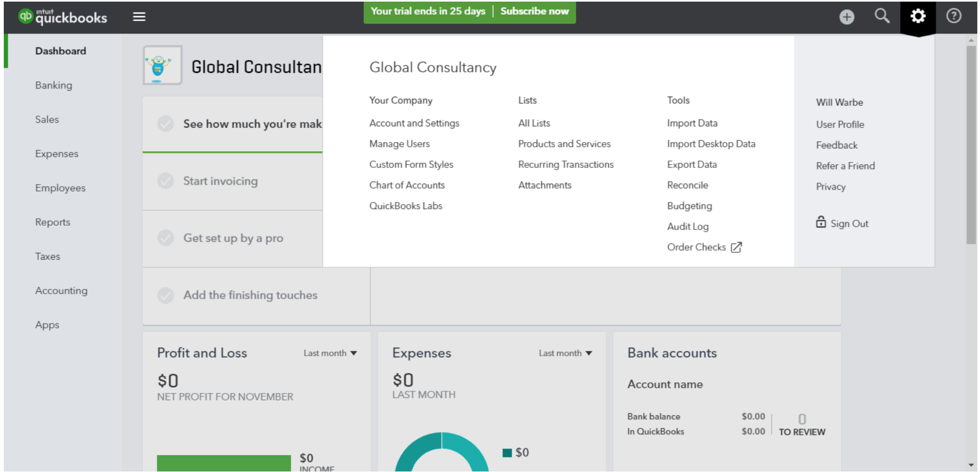Click the Order Checks external link icon

[x=736, y=247]
